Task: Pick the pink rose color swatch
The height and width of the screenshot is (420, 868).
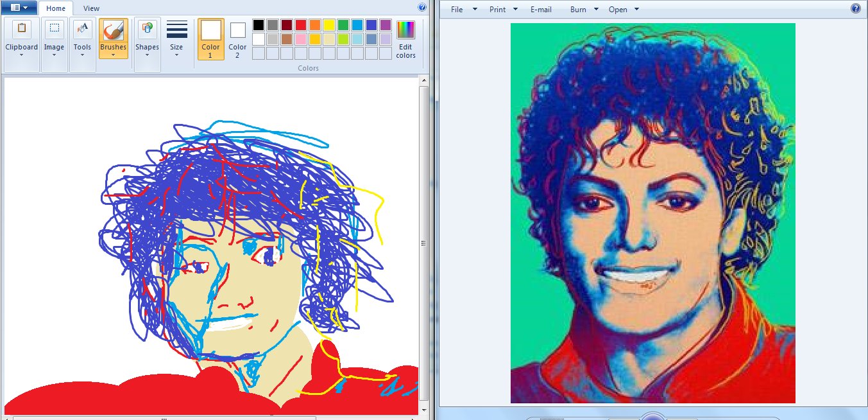Action: click(300, 39)
